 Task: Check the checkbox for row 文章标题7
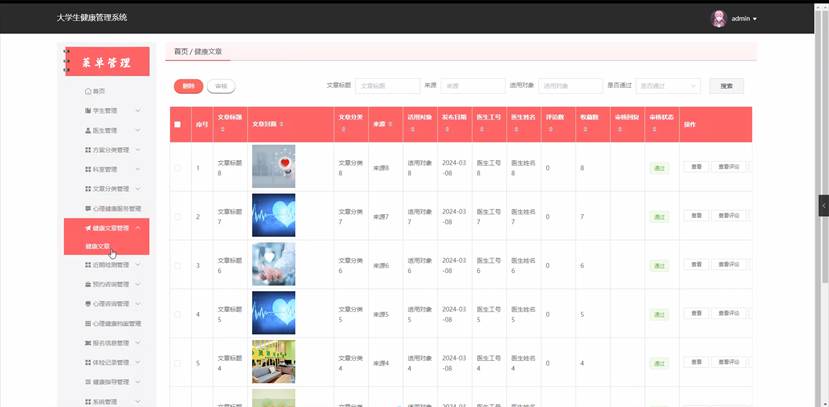point(178,217)
